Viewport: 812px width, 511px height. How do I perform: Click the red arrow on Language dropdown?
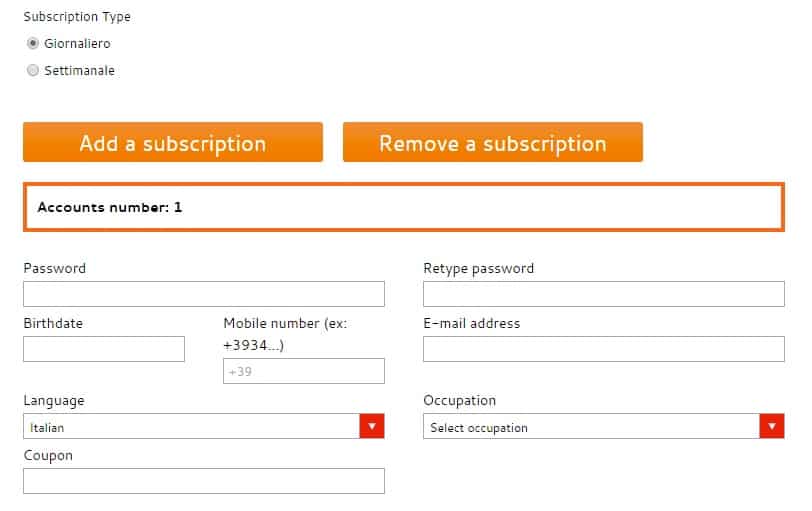click(x=372, y=426)
